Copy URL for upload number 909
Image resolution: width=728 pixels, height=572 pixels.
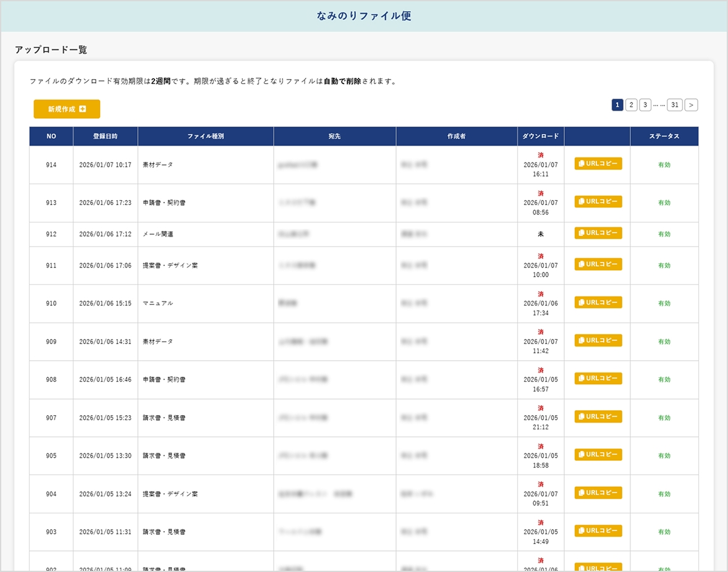pos(598,340)
